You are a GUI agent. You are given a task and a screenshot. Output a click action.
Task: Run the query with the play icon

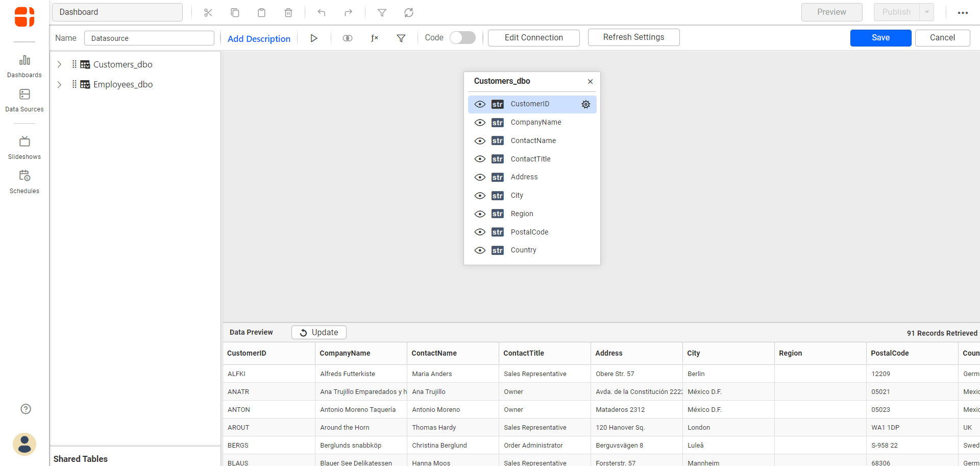(x=314, y=38)
